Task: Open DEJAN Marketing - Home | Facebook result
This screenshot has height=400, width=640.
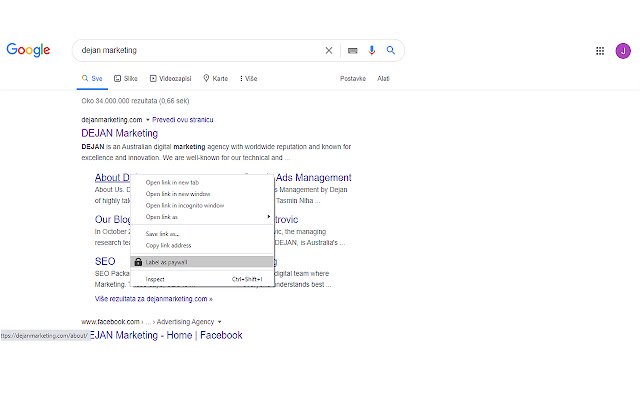Action: pos(166,335)
